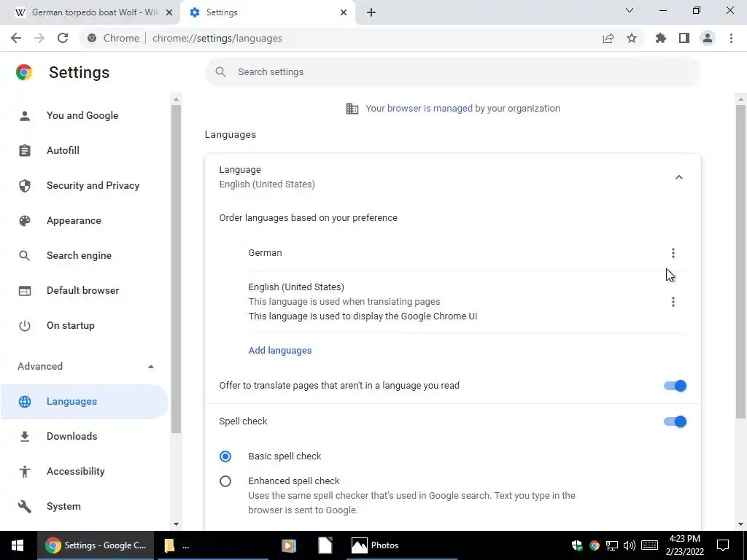Click the Windows Security tray icon

tap(577, 545)
